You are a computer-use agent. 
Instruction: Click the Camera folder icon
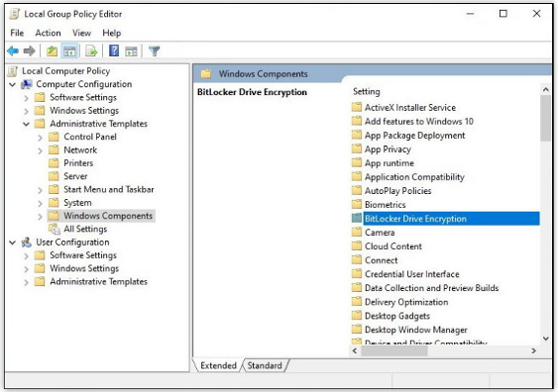click(357, 232)
